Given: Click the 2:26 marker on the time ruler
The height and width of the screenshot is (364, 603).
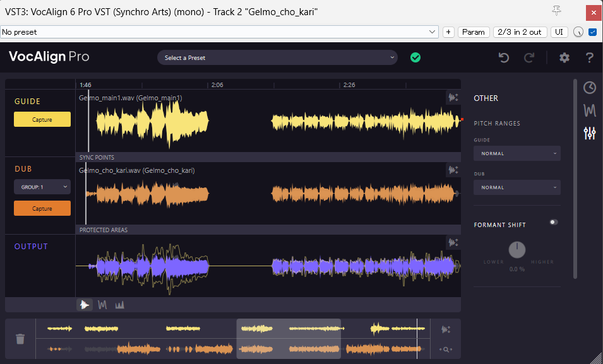Looking at the screenshot, I should point(349,85).
